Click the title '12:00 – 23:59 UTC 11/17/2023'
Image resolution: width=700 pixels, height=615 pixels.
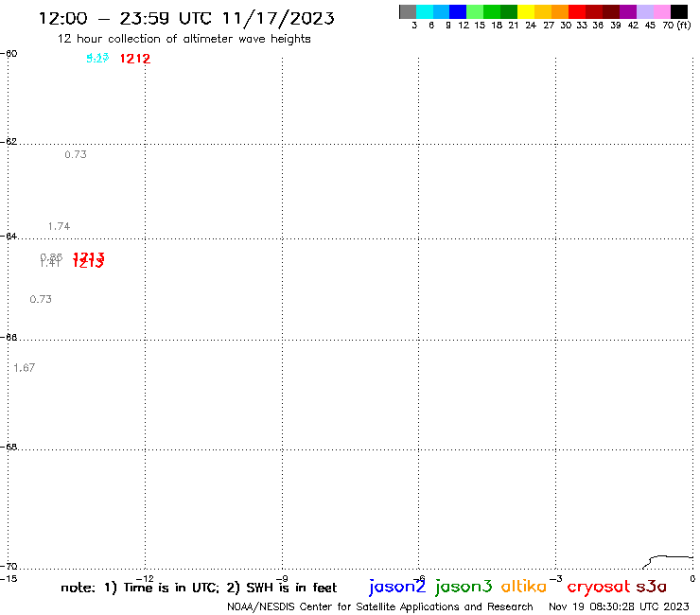[186, 19]
